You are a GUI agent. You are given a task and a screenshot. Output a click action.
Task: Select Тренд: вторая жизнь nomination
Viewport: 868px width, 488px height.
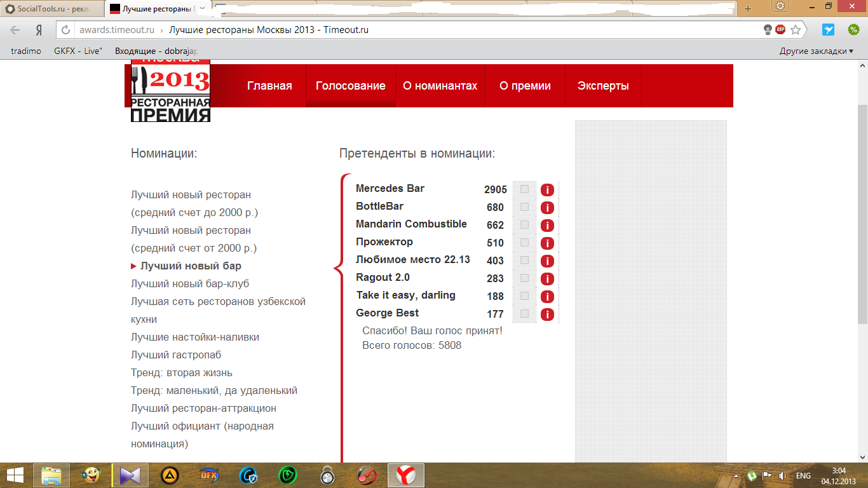point(182,373)
